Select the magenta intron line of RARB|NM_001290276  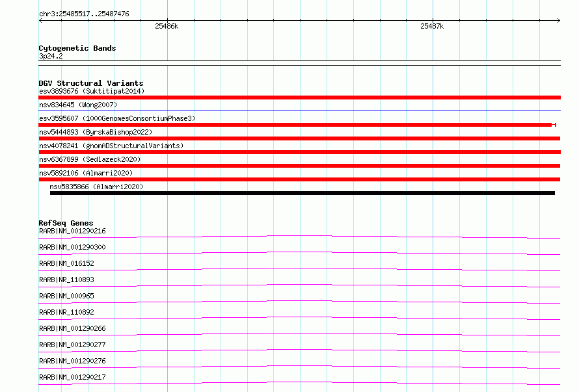click(x=299, y=367)
